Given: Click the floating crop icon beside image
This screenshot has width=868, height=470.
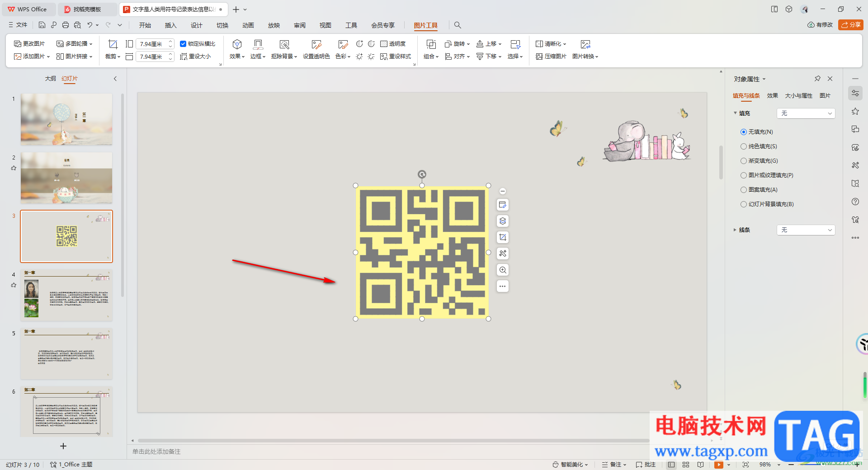Looking at the screenshot, I should (502, 237).
